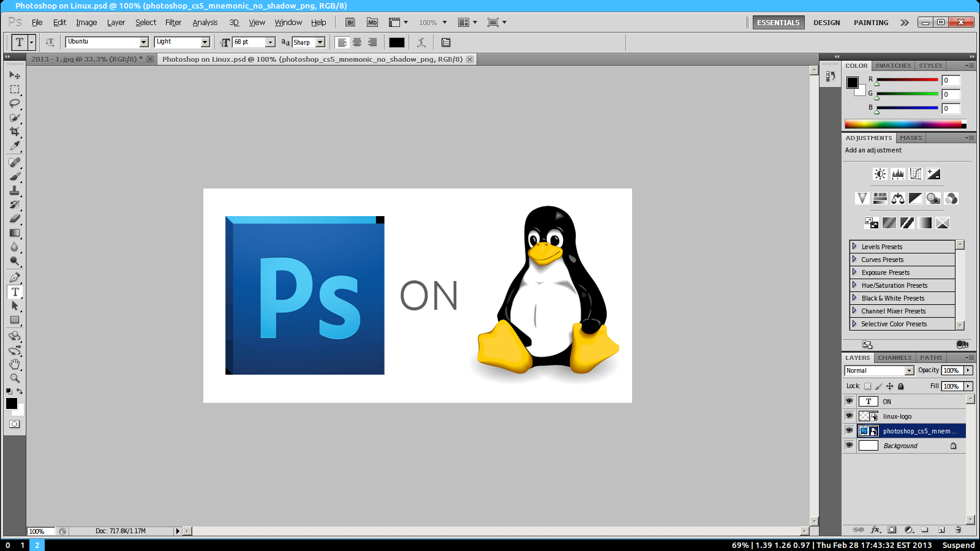Open the 68 pt font size dropdown
Image resolution: width=980 pixels, height=551 pixels.
click(x=270, y=42)
